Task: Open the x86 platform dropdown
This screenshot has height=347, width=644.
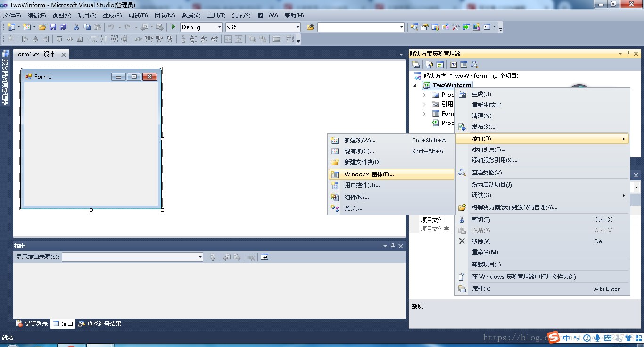Action: (x=297, y=27)
